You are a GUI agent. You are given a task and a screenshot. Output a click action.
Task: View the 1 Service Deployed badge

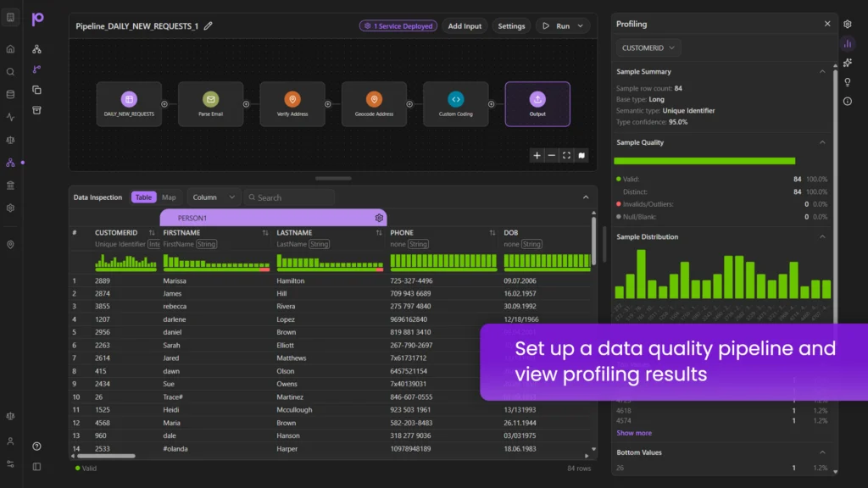point(398,26)
